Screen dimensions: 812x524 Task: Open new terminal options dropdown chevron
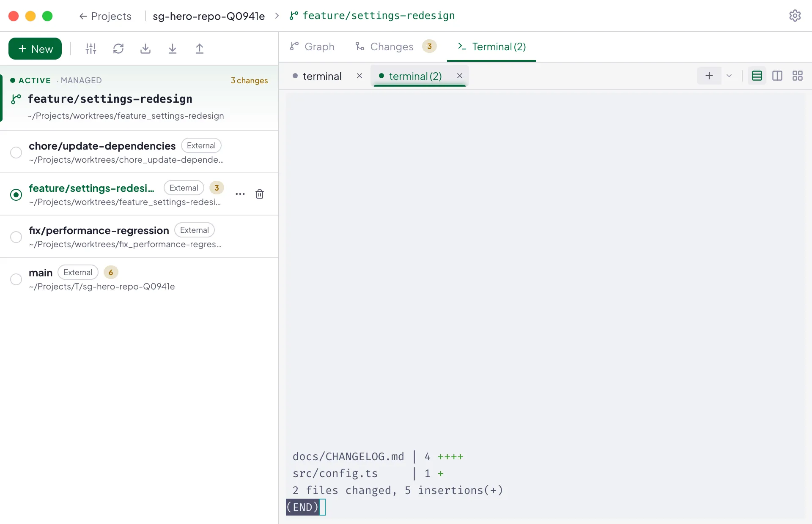(729, 76)
